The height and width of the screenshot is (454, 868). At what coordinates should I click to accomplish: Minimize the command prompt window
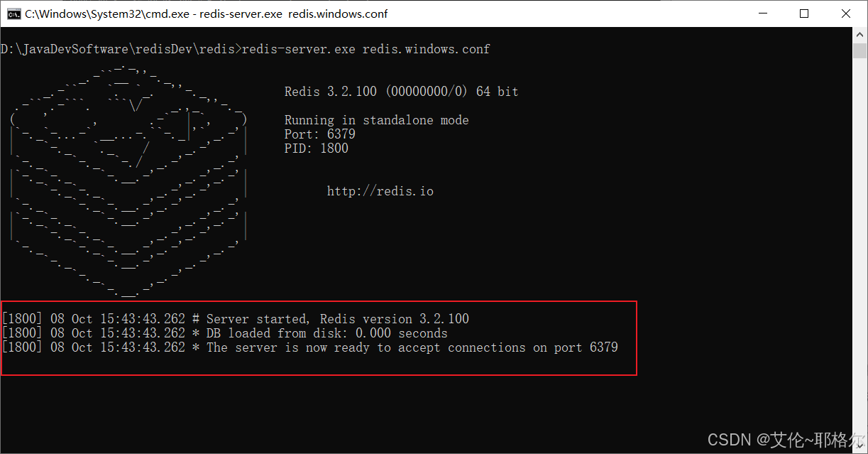(763, 13)
